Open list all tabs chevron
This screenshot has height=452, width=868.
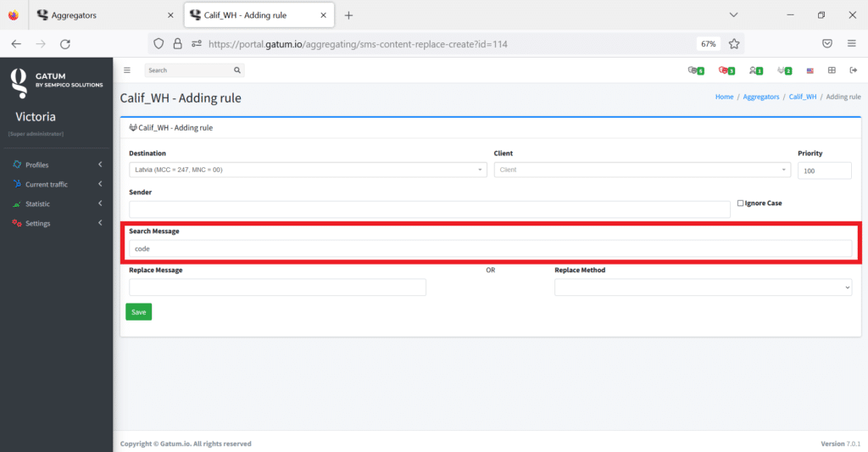click(733, 15)
